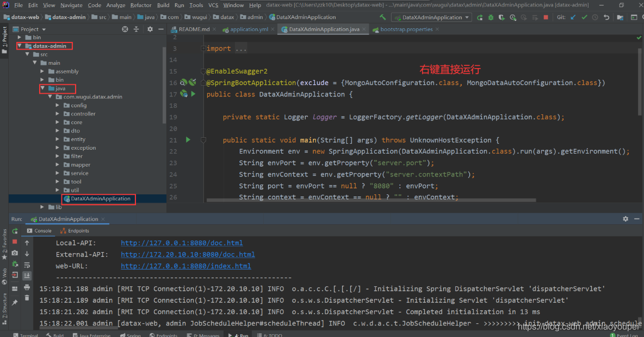Expand the controller package
Viewport: 644px width, 337px height.
pos(58,114)
